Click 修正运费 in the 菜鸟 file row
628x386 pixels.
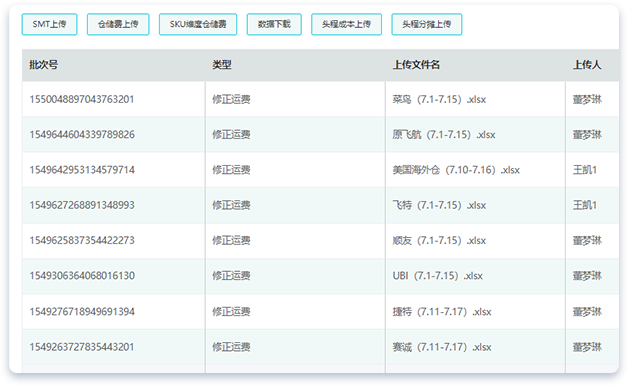tap(231, 99)
